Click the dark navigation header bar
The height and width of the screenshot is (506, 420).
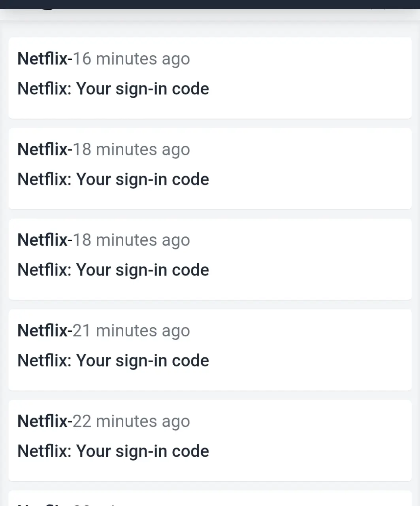[210, 4]
